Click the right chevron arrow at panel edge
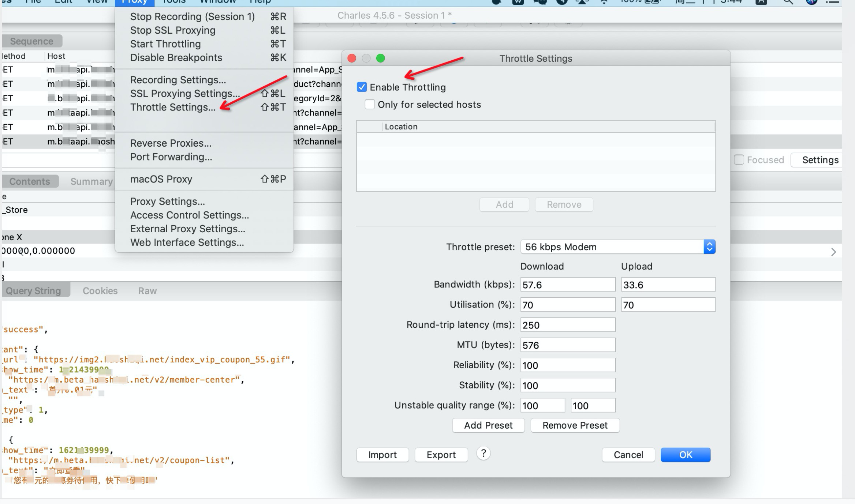 click(833, 252)
